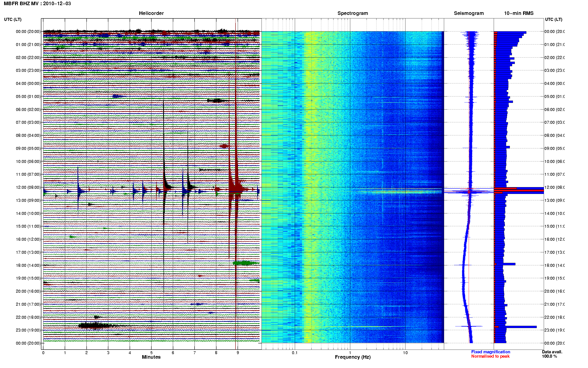Click left axis label "18:00 (14:00)"
This screenshot has height=368, width=588.
[x=28, y=265]
